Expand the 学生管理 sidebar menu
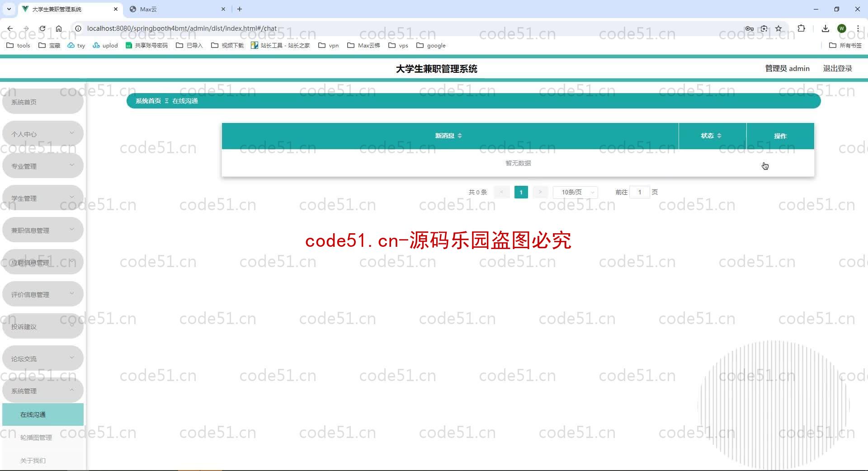 pyautogui.click(x=43, y=198)
